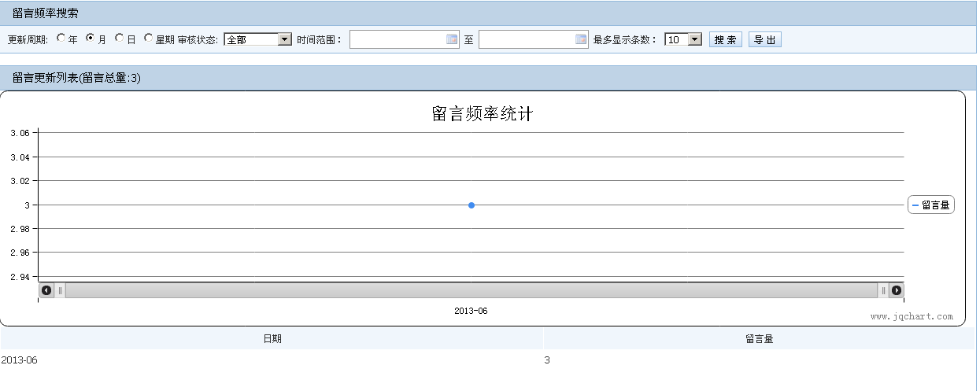Click the 2013-06 table cell
The image size is (980, 391).
[x=272, y=360]
